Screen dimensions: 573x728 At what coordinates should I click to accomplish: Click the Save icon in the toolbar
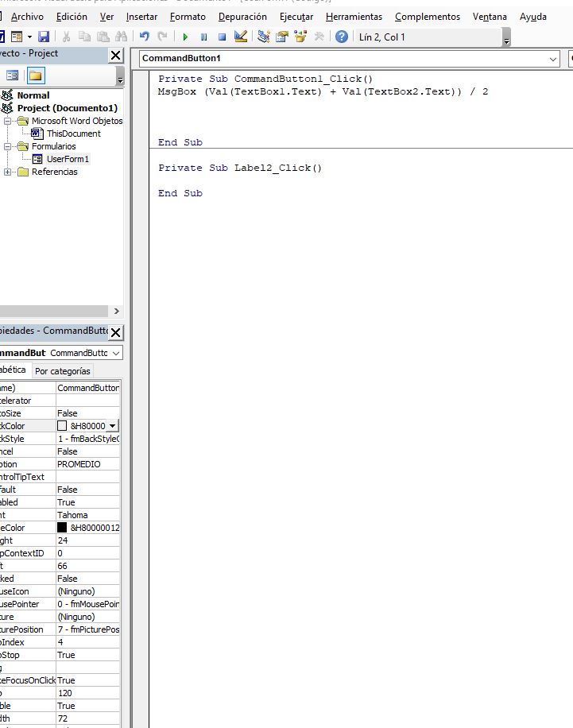tap(44, 37)
